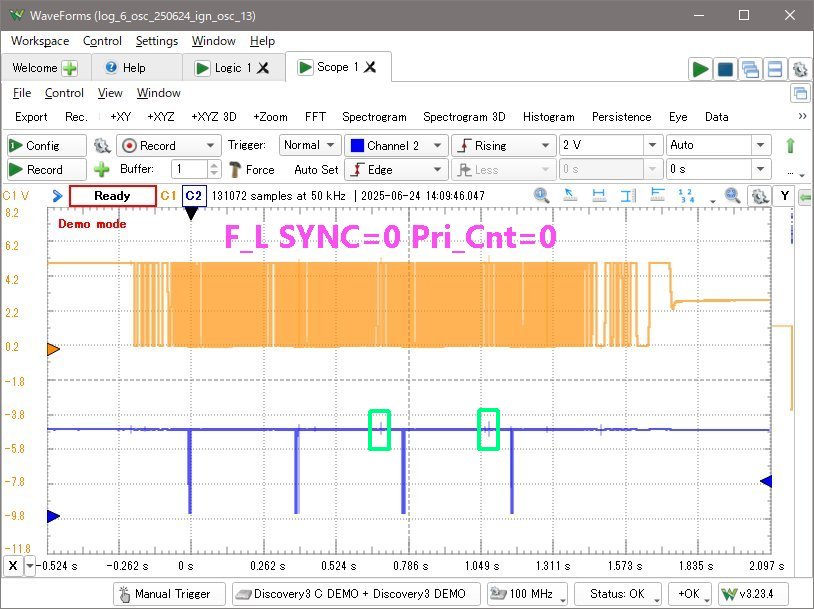
Task: Click the WaveForms logo in the title bar
Action: (x=16, y=15)
